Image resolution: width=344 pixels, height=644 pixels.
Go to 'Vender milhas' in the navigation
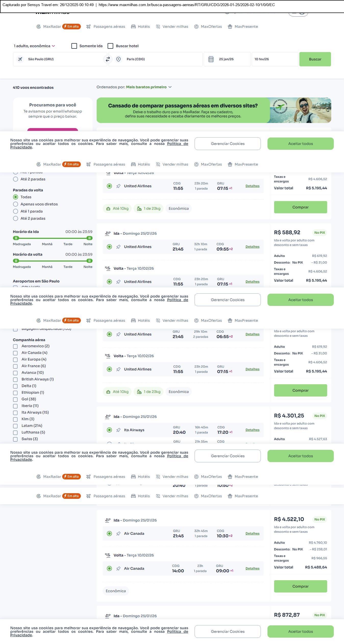point(172,27)
